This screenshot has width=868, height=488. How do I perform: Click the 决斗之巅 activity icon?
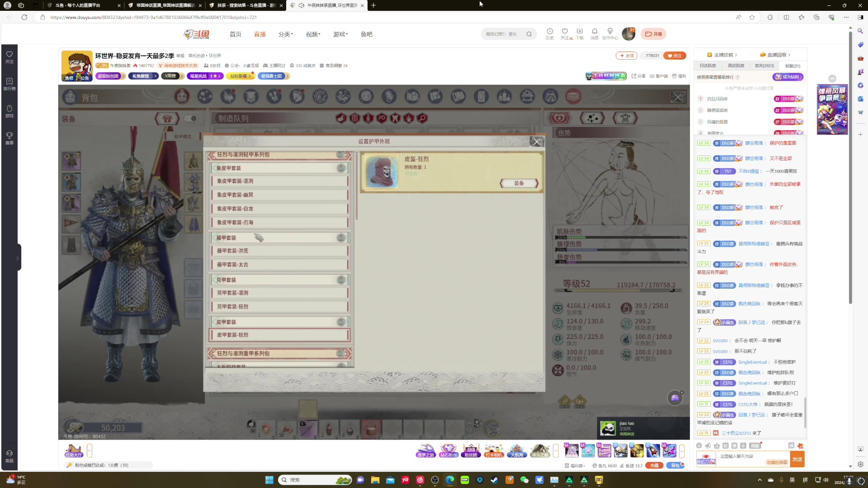tap(540, 450)
